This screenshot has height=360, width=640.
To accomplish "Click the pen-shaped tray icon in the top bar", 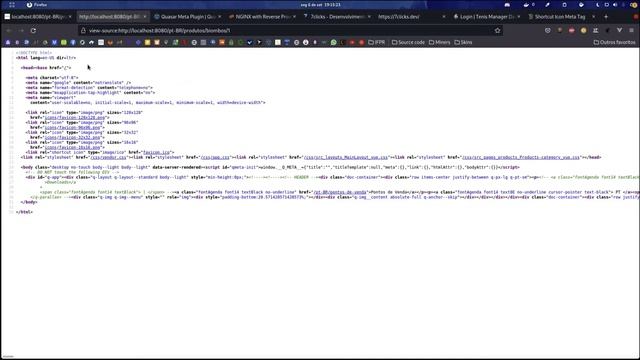I will point(547,5).
